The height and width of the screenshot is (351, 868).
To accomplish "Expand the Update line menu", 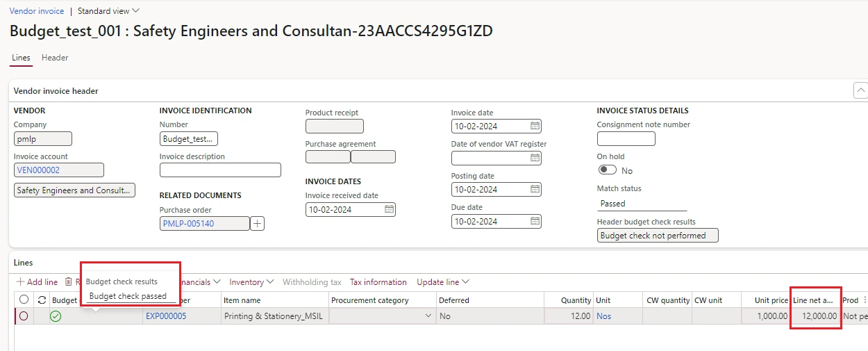I will [x=443, y=282].
